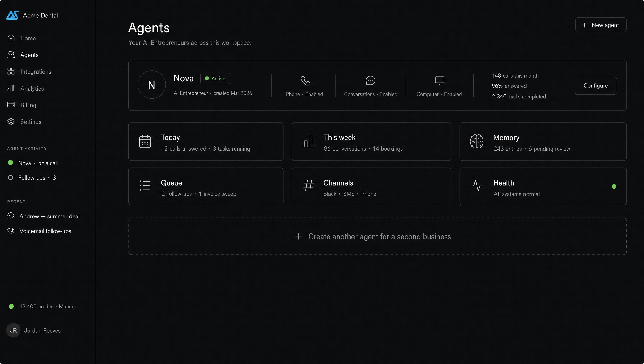Viewport: 644px width, 364px height.
Task: Click the Manage credits link
Action: [x=68, y=307]
